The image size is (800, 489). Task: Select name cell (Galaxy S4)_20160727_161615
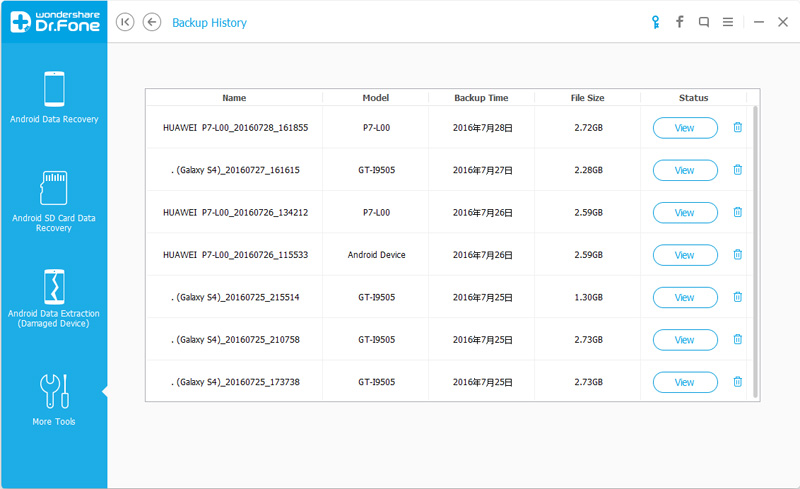coord(235,170)
